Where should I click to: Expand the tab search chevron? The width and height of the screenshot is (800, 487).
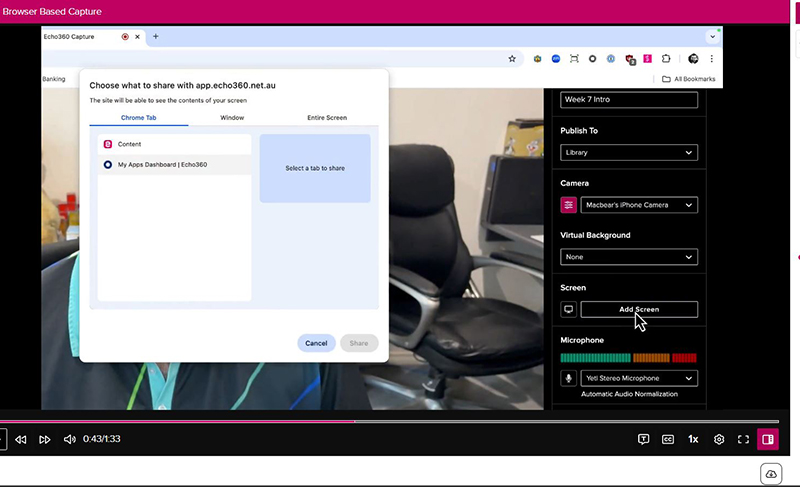pos(713,36)
